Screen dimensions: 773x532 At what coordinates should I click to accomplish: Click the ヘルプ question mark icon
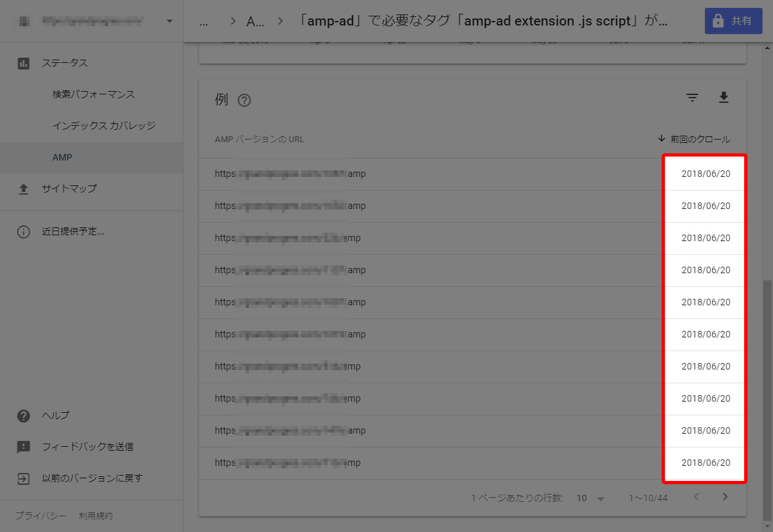[x=24, y=415]
